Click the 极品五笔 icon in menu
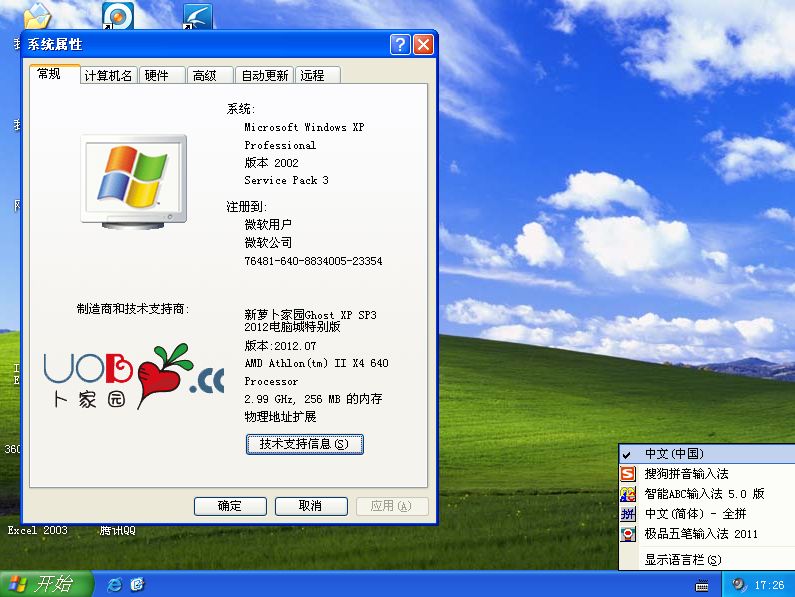Image resolution: width=795 pixels, height=597 pixels. pos(628,534)
